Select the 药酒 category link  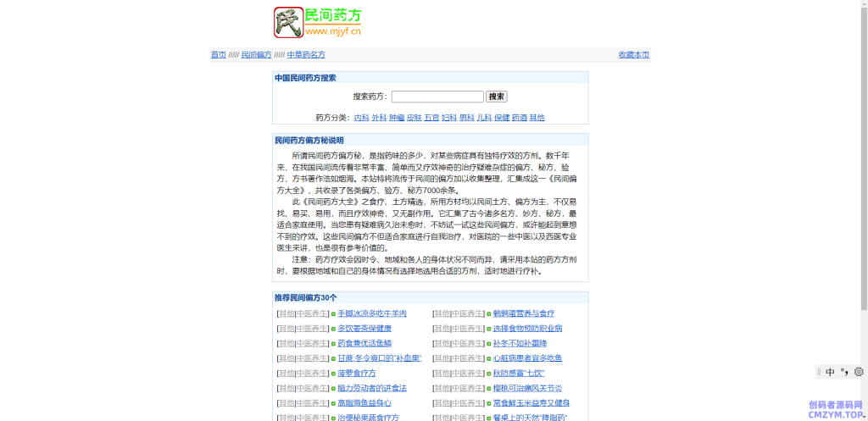(519, 118)
